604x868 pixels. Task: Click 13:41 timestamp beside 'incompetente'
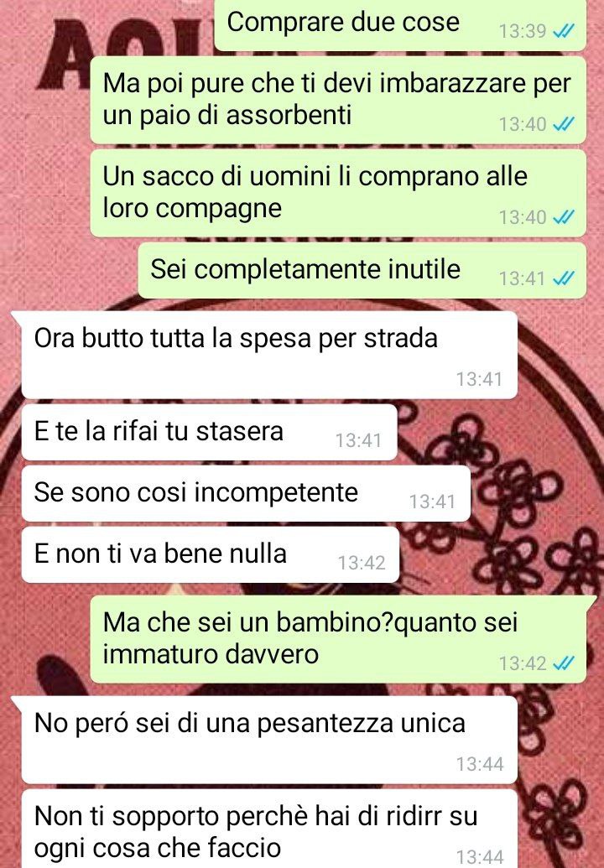(x=432, y=502)
